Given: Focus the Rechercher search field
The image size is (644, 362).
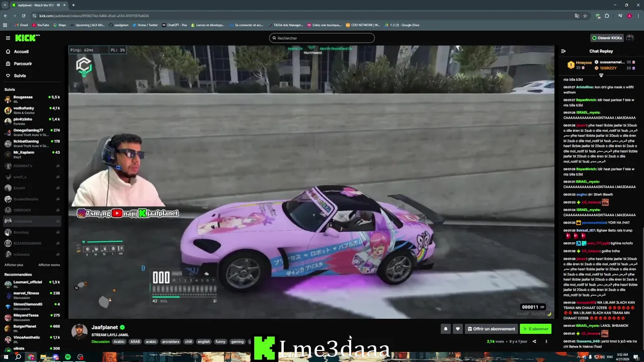Looking at the screenshot, I should pos(322,38).
